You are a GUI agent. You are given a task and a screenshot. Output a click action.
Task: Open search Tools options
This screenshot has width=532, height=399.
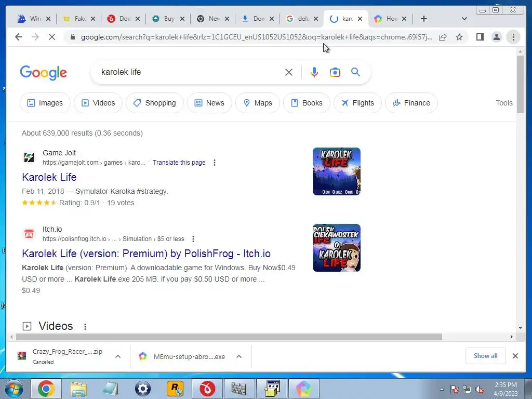pos(504,103)
